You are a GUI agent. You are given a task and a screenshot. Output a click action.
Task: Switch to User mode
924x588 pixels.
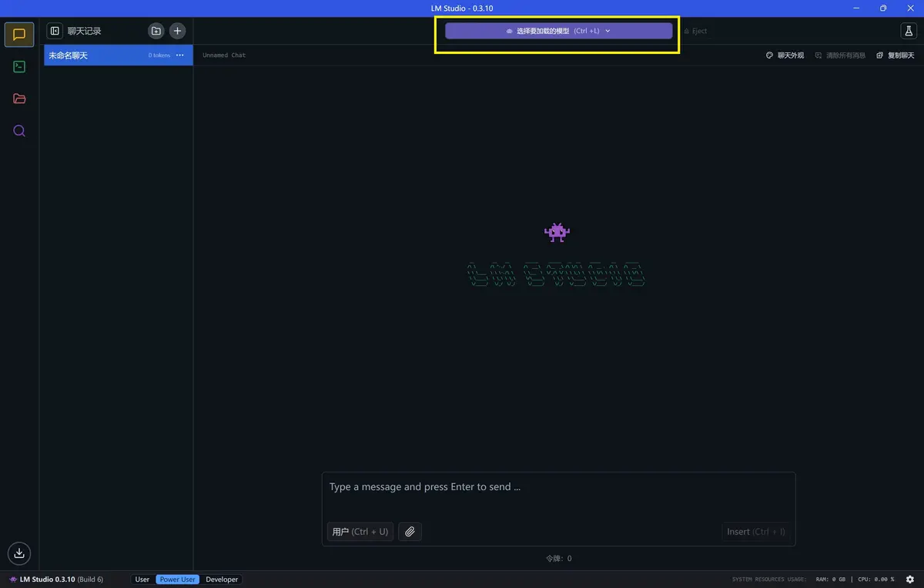coord(142,580)
